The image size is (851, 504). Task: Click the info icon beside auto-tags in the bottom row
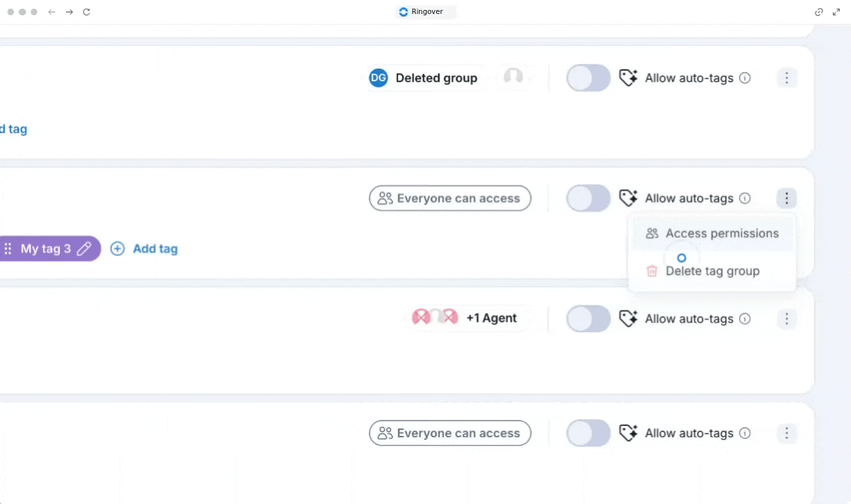coord(745,433)
